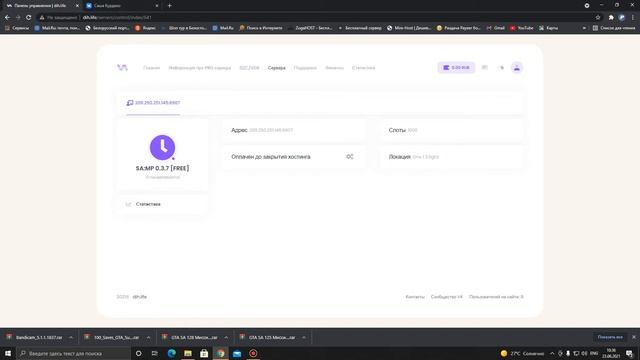
Task: Open the Gmail bookmark
Action: [x=496, y=28]
